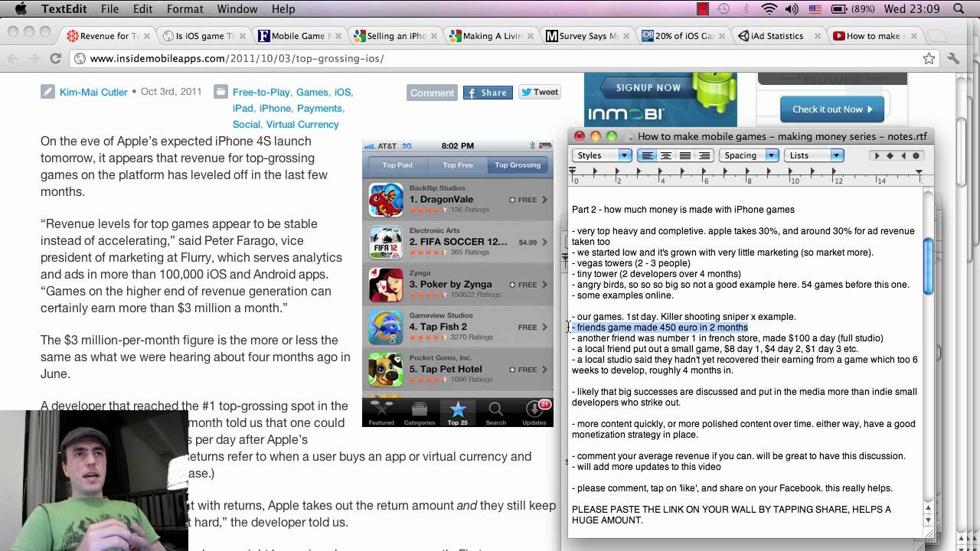
Task: Open the Apple menu
Action: [21, 9]
